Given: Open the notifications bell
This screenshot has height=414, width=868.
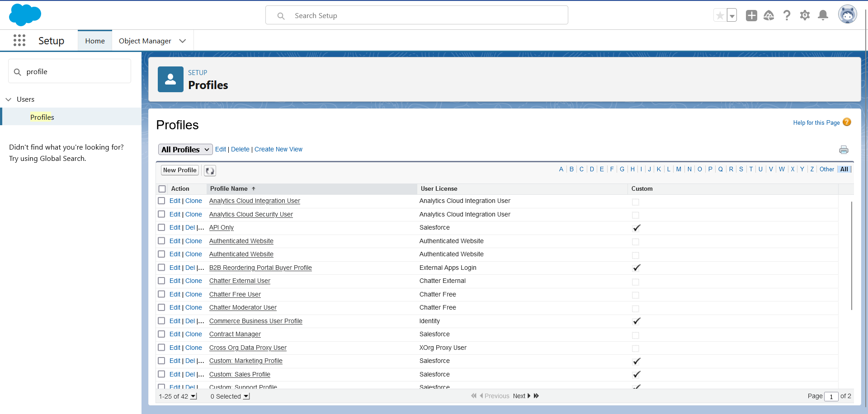Looking at the screenshot, I should [823, 15].
